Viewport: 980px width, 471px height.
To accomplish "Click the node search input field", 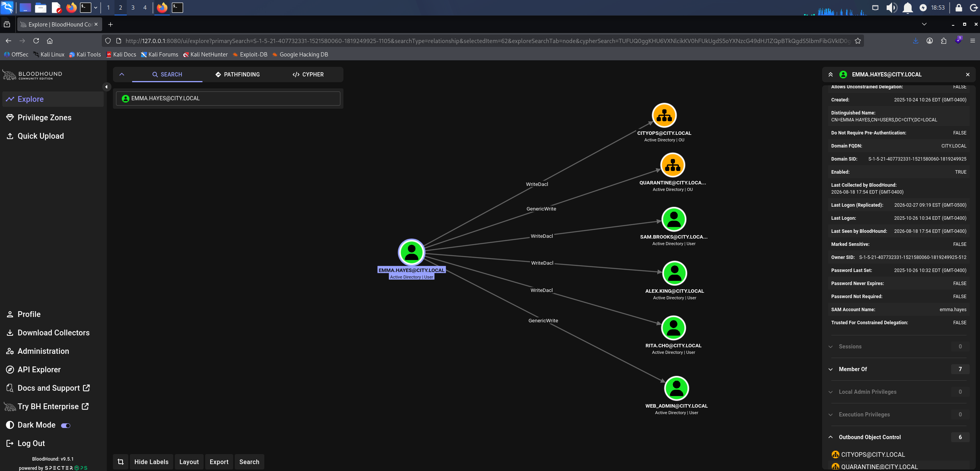I will [228, 98].
